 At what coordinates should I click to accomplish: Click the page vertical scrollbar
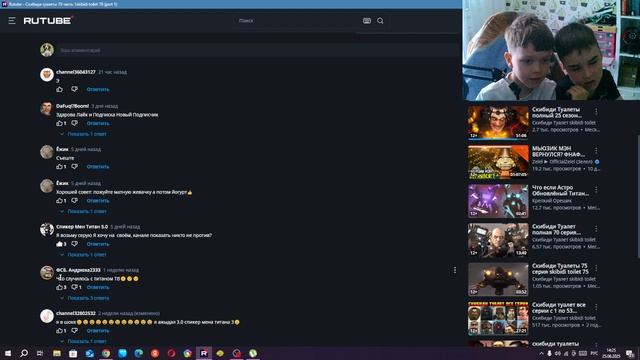[638, 196]
